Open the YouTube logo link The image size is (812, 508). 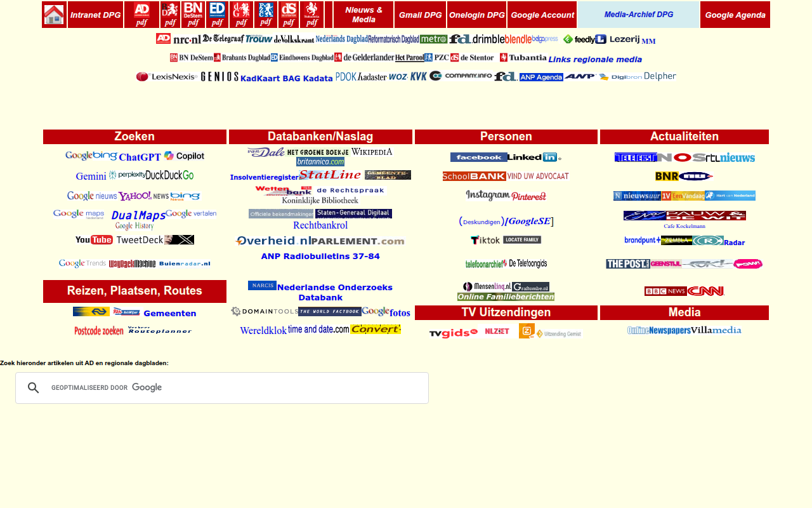point(94,239)
